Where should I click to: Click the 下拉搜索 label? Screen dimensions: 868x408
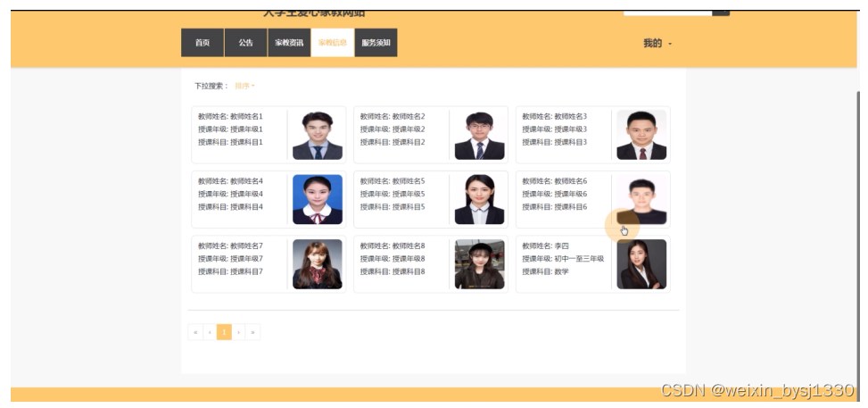point(211,86)
